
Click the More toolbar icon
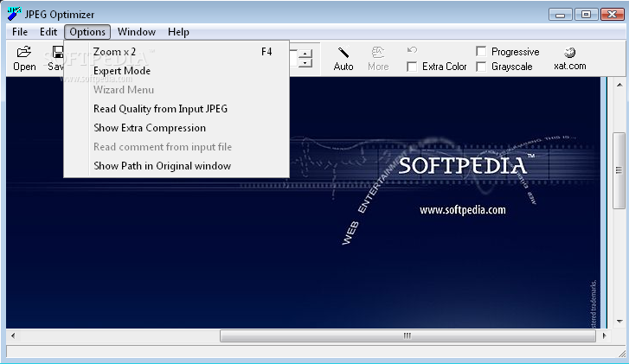click(x=377, y=53)
